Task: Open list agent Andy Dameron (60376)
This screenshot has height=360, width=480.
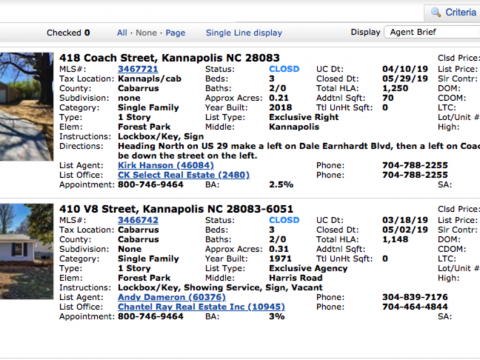Action: 172,297
